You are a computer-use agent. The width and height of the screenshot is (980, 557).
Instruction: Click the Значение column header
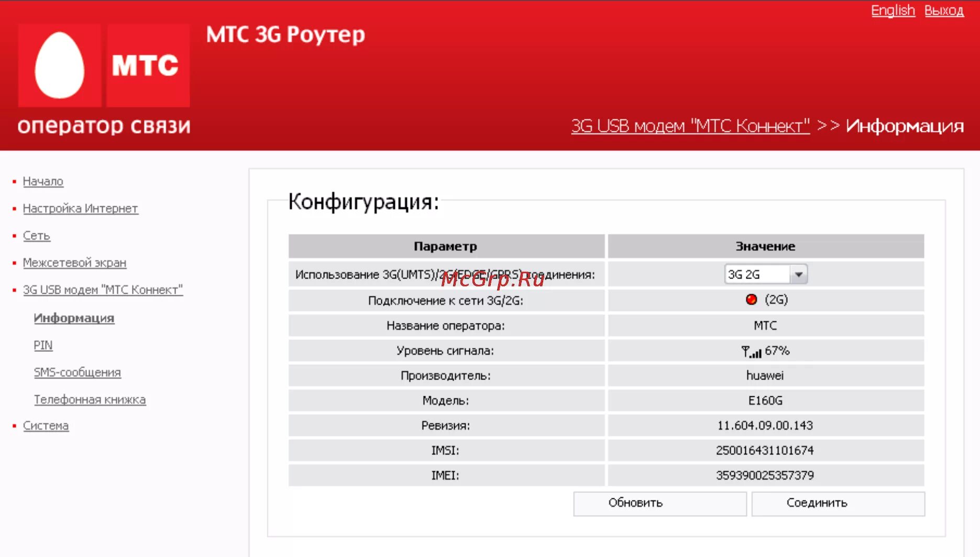tap(766, 246)
